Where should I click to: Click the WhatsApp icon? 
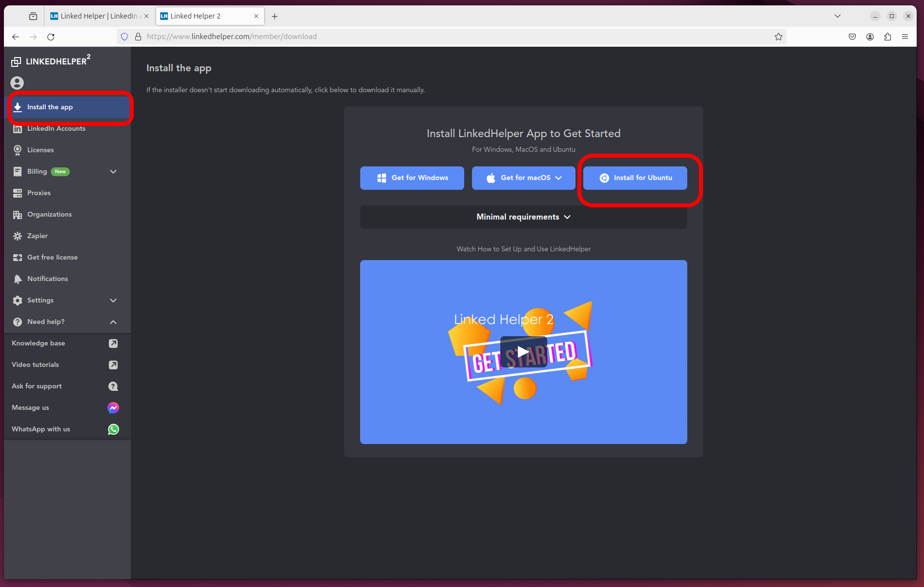click(113, 429)
